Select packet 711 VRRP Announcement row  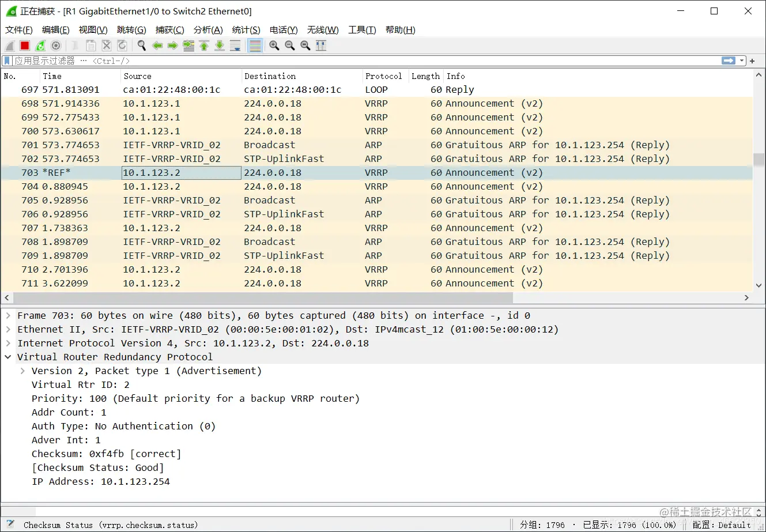377,284
